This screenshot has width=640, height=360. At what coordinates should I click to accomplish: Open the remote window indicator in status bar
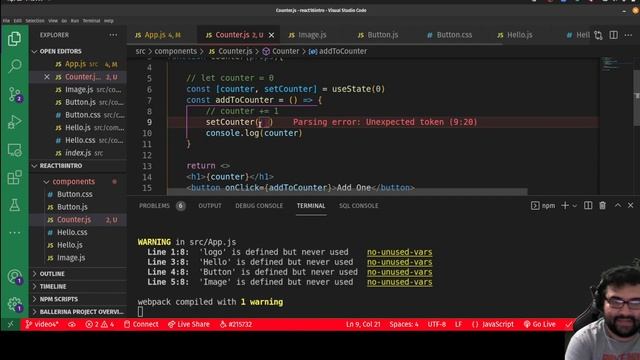pos(11,324)
